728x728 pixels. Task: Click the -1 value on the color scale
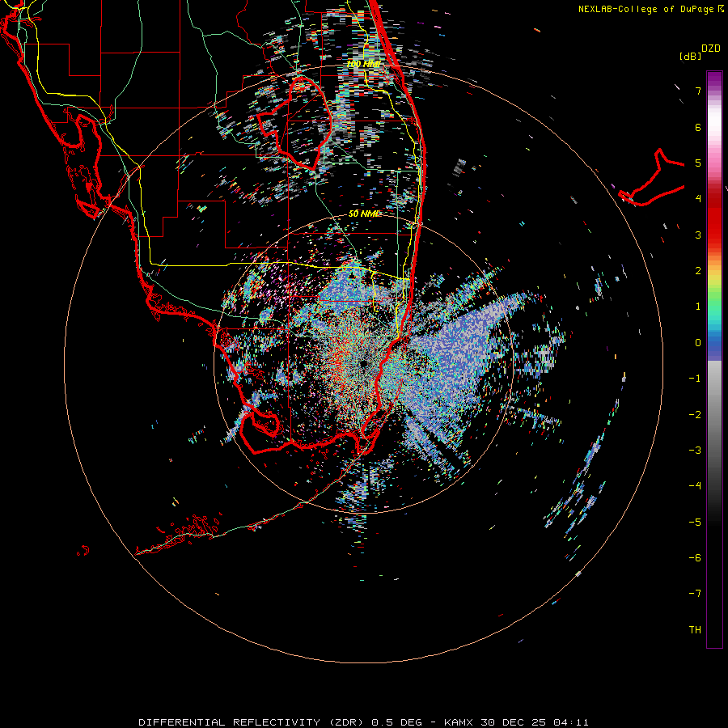pos(695,379)
